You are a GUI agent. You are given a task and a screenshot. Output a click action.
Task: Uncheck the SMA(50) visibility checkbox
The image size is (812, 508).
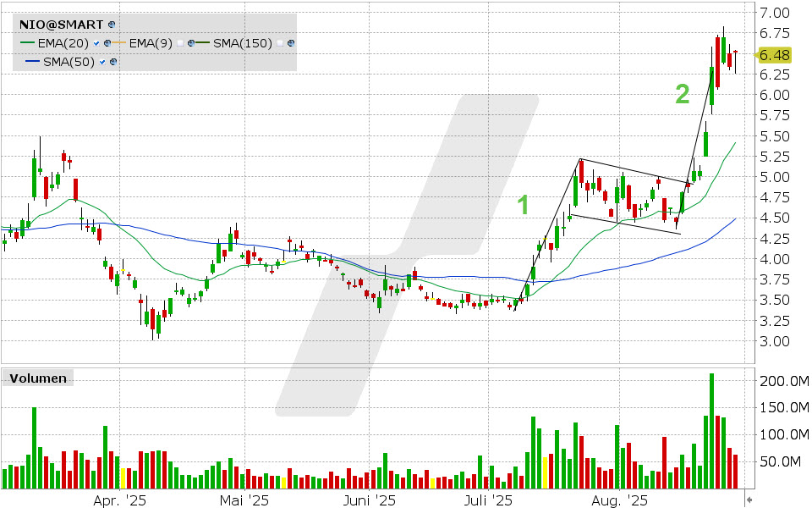tap(102, 62)
